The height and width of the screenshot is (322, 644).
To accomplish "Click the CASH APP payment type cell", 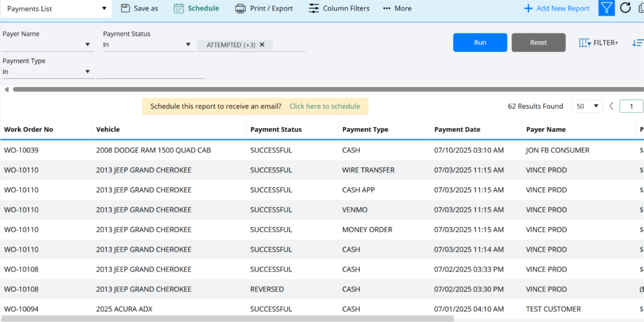I will tap(358, 190).
